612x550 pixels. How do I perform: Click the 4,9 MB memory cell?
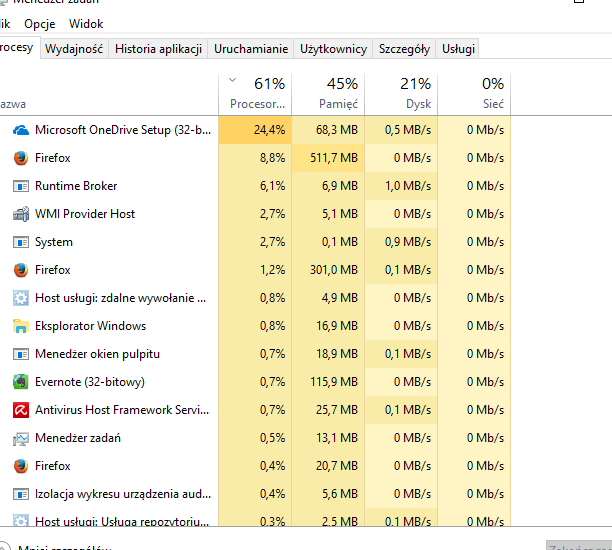[328, 298]
